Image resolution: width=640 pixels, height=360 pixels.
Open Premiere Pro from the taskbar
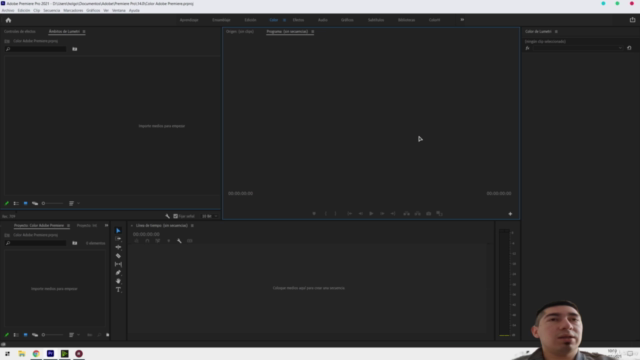(50, 353)
